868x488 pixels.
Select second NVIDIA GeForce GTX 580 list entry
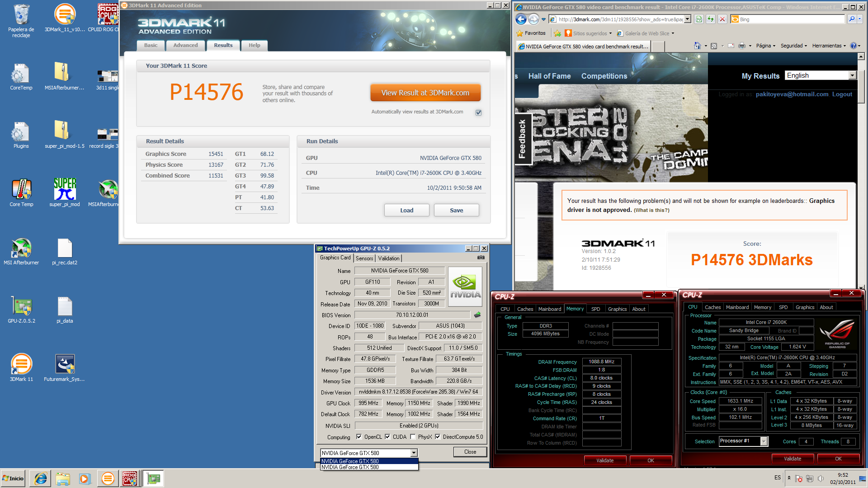369,467
